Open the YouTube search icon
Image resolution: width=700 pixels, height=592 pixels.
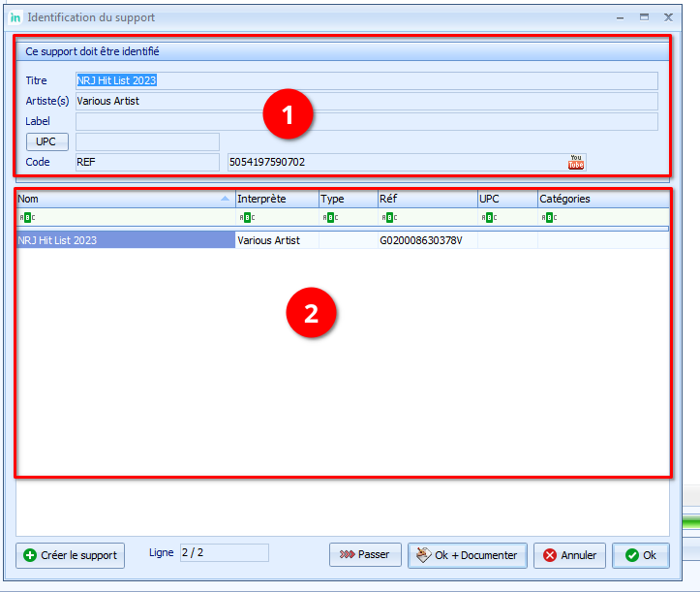click(x=576, y=162)
